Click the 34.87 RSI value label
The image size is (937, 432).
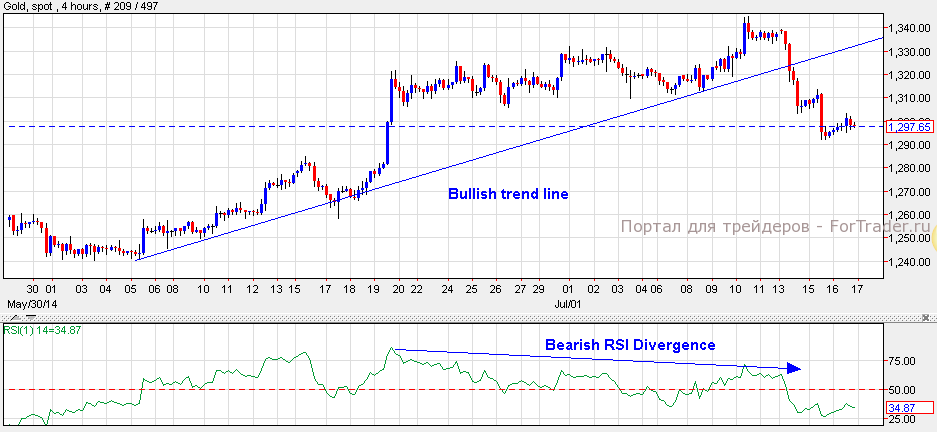click(903, 408)
